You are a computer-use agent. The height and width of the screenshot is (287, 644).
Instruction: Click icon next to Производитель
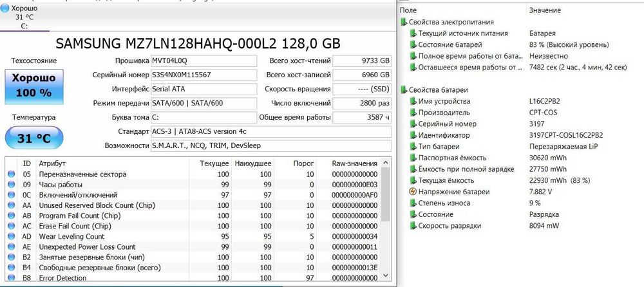pyautogui.click(x=413, y=113)
